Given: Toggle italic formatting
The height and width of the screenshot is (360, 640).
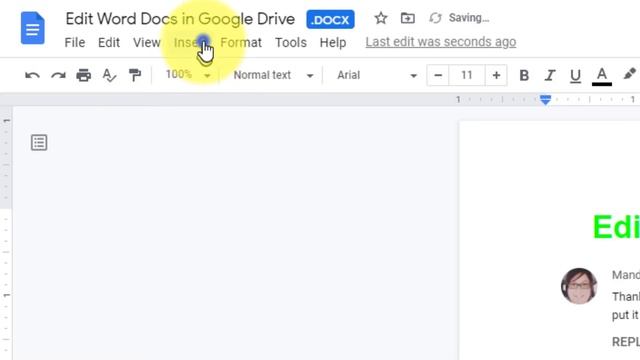Looking at the screenshot, I should (550, 76).
